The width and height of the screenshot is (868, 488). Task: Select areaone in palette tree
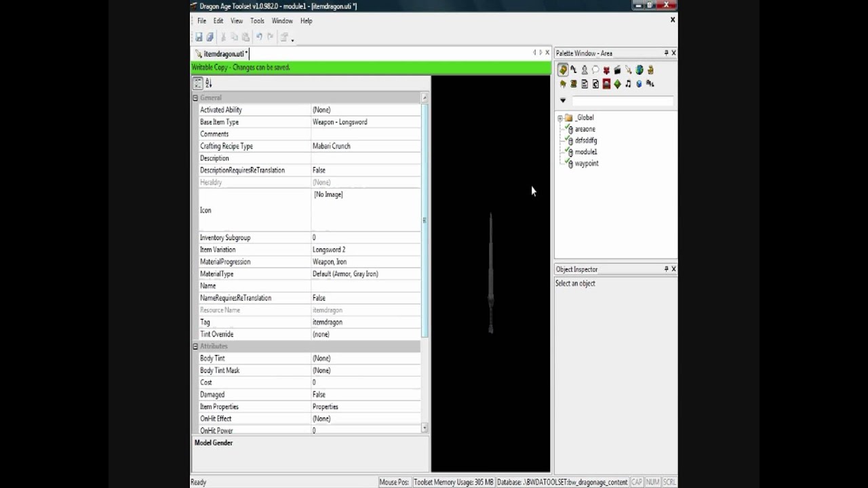[x=585, y=129]
